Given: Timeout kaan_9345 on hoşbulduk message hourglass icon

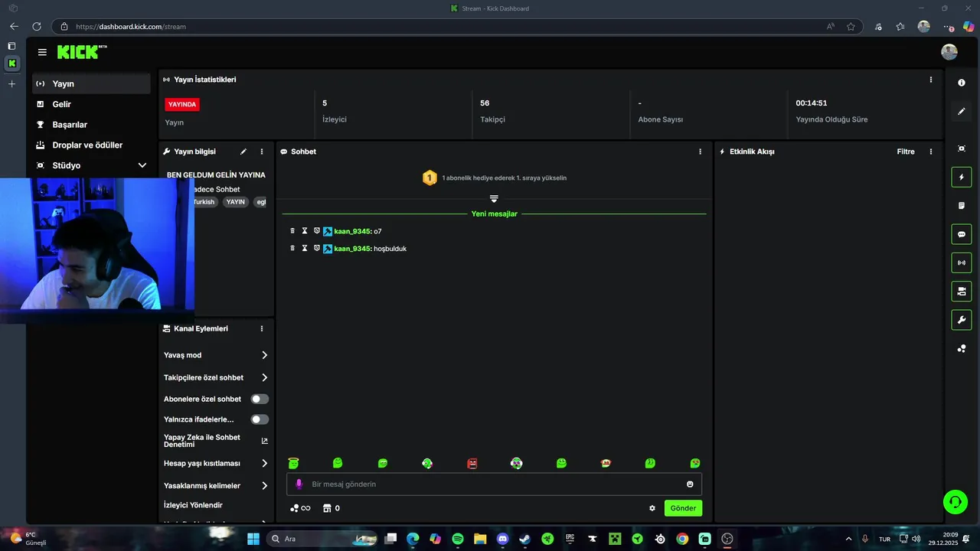Looking at the screenshot, I should pos(304,248).
